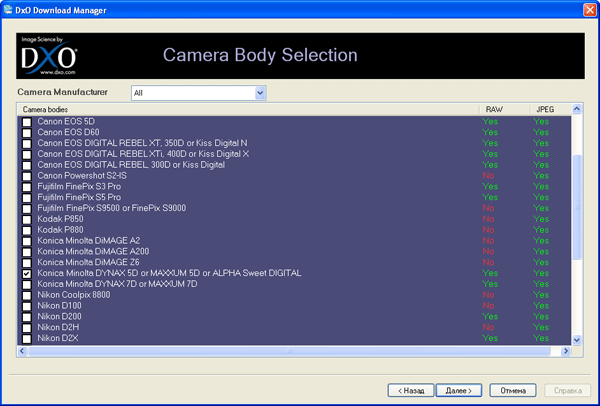
Task: Click the Отмена cancel button
Action: point(513,391)
